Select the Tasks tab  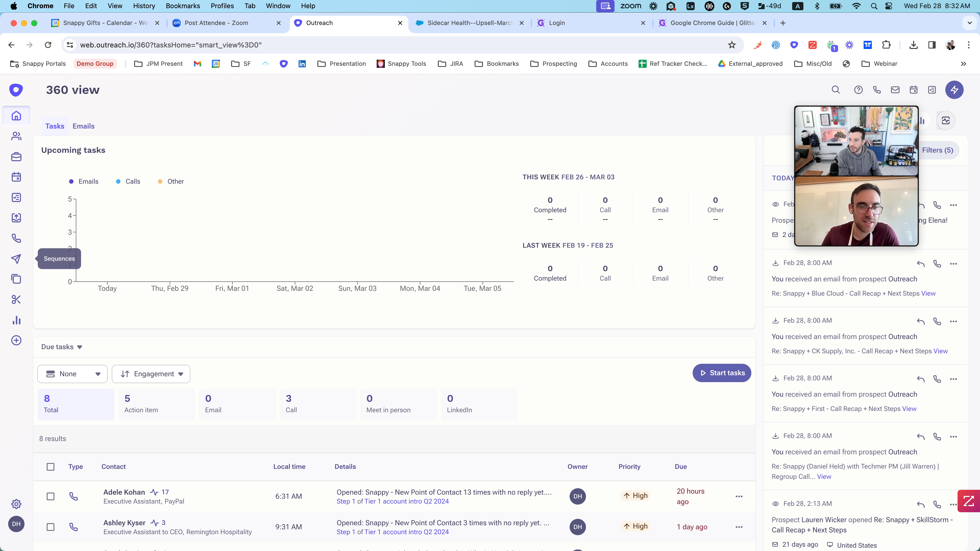coord(55,126)
